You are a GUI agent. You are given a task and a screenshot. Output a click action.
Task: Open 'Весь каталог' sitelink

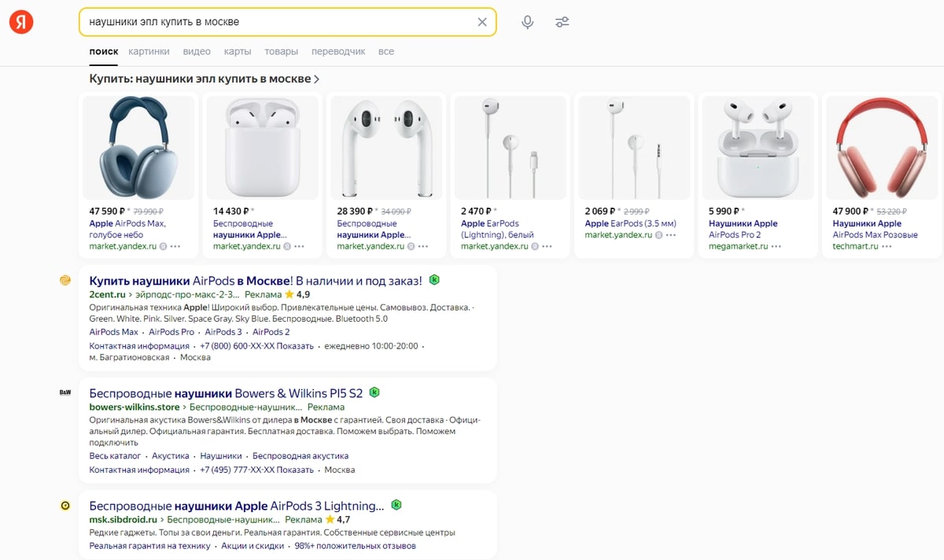click(115, 456)
